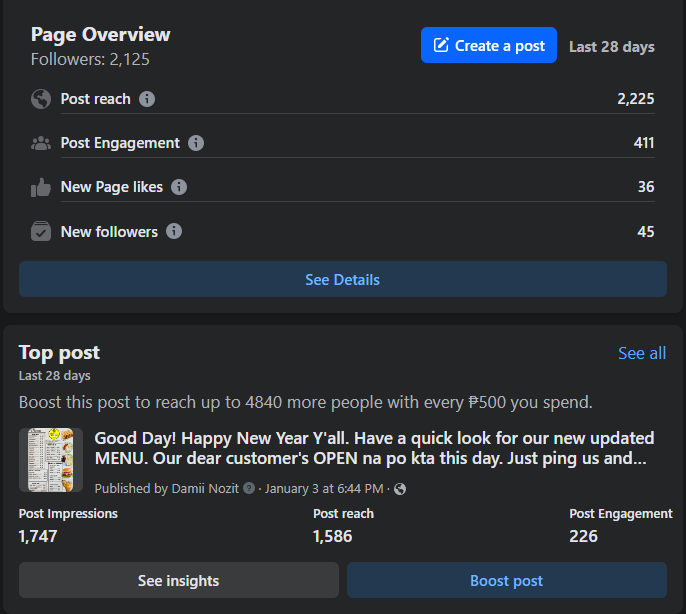This screenshot has width=686, height=614.
Task: Click the thumbs-up icon for New Page likes
Action: [41, 187]
